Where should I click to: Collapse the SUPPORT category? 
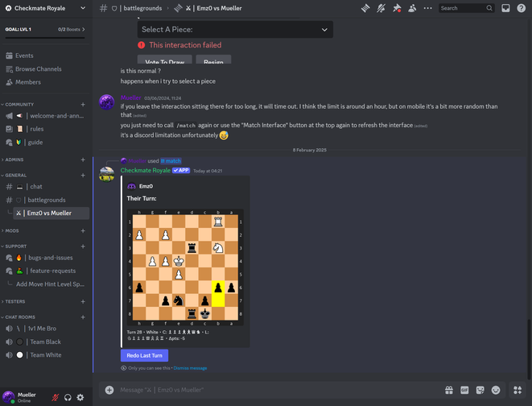point(15,246)
